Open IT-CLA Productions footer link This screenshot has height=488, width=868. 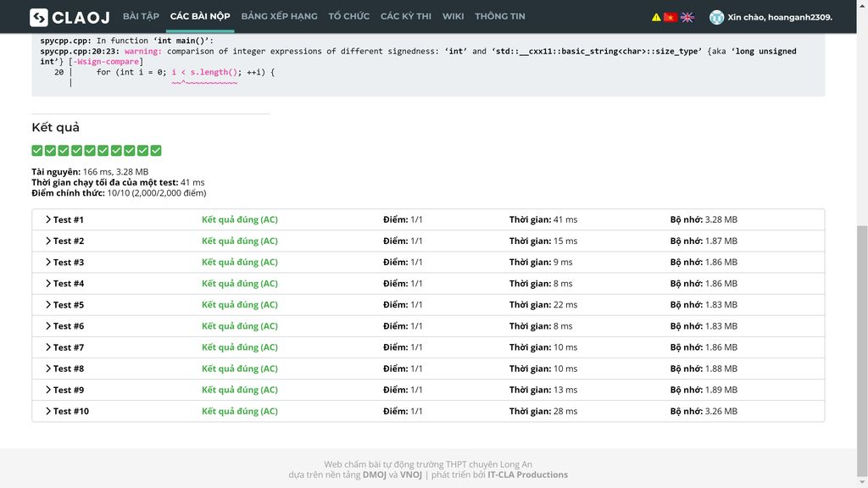(x=527, y=474)
